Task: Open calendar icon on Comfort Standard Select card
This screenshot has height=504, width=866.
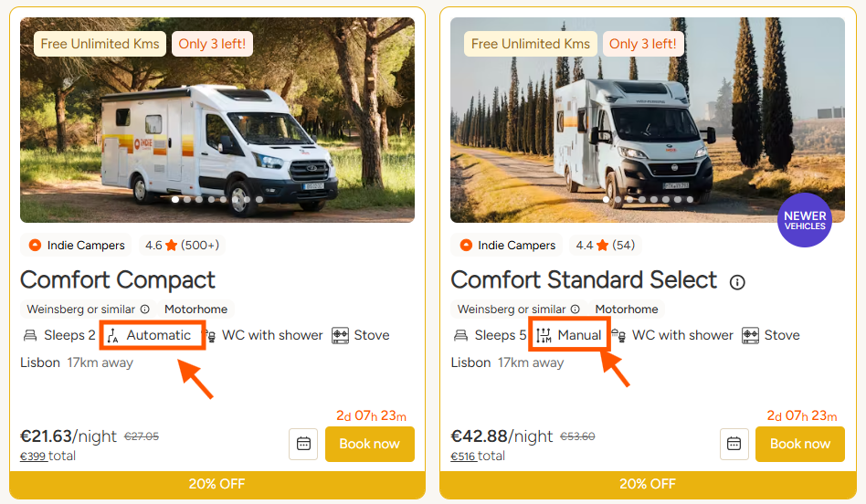Action: tap(734, 444)
